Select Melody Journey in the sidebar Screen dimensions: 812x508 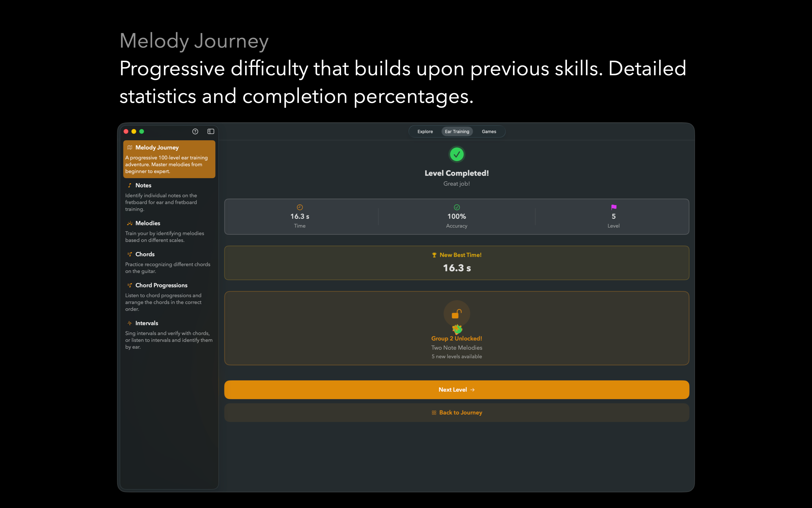click(169, 159)
